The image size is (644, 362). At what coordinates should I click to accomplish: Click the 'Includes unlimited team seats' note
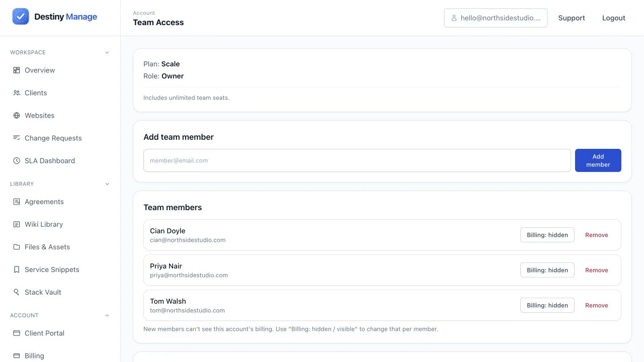coord(186,98)
